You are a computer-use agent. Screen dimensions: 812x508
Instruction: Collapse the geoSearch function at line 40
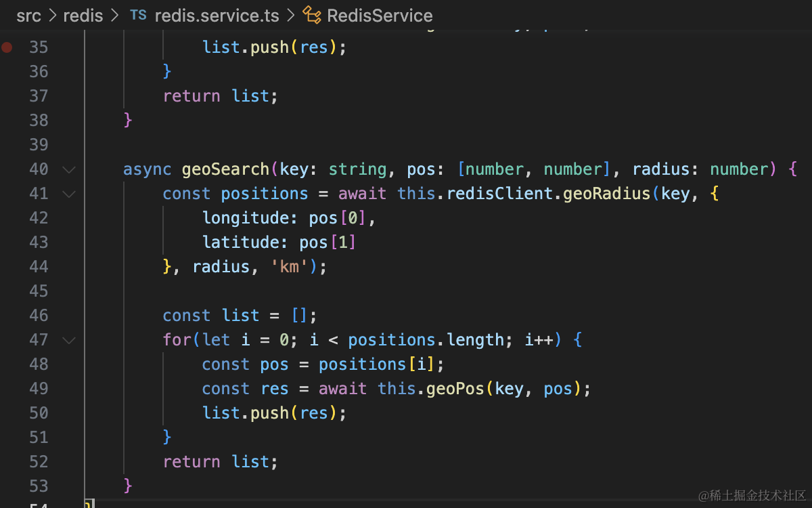69,169
